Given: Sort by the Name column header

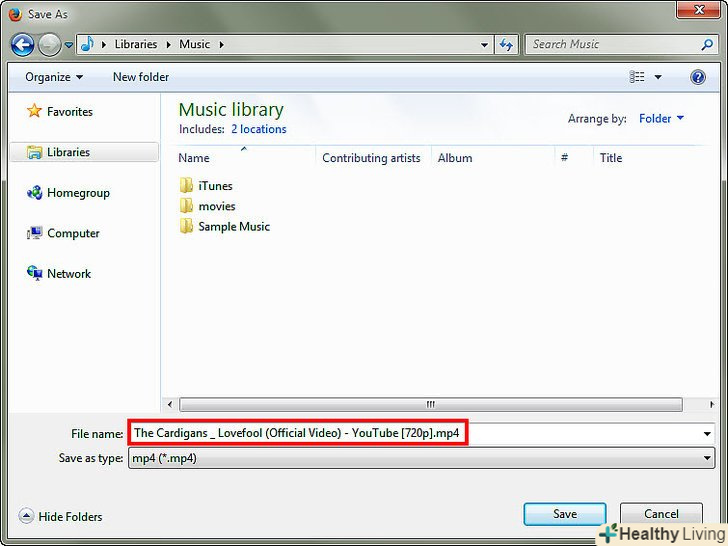Looking at the screenshot, I should point(194,158).
